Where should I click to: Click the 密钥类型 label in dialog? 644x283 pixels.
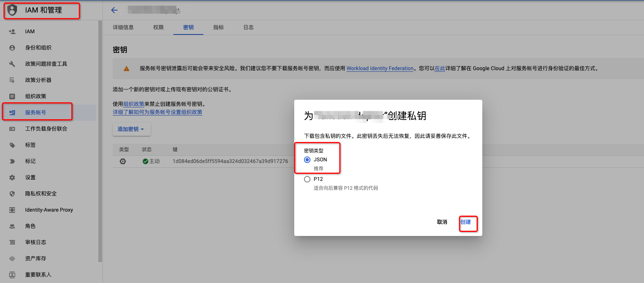click(x=314, y=151)
